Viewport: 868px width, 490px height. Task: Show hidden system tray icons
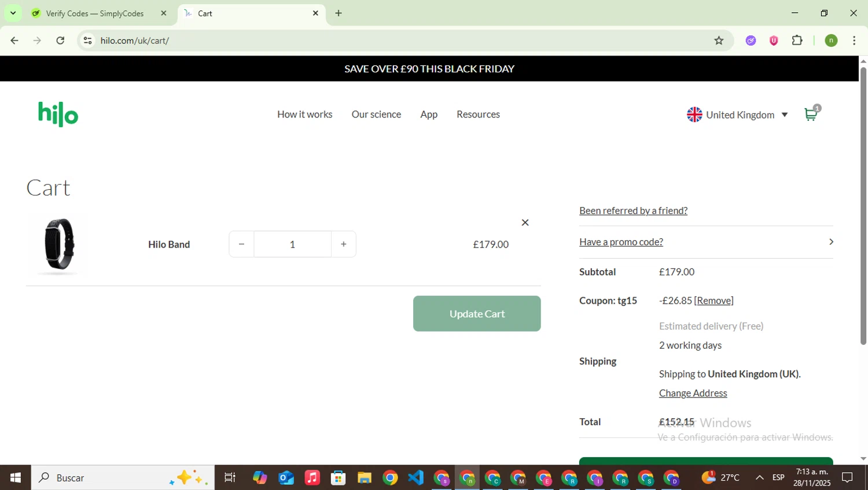760,478
